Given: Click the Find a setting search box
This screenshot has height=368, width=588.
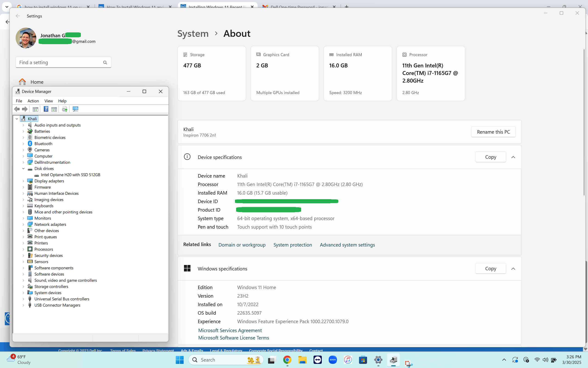Looking at the screenshot, I should click(x=63, y=63).
